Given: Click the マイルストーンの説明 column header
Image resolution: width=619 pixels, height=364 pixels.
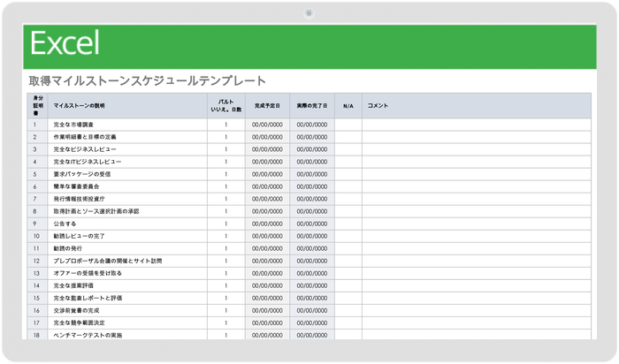Looking at the screenshot, I should pos(127,106).
